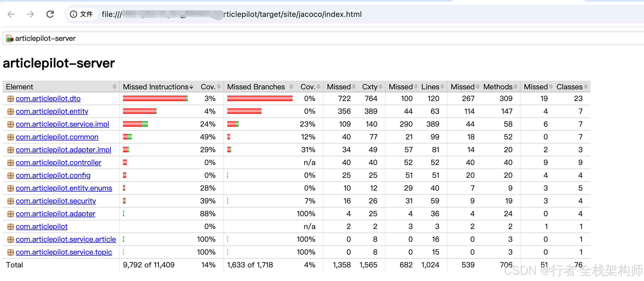The height and width of the screenshot is (281, 644).
Task: Sort by Methods column header
Action: [x=500, y=87]
